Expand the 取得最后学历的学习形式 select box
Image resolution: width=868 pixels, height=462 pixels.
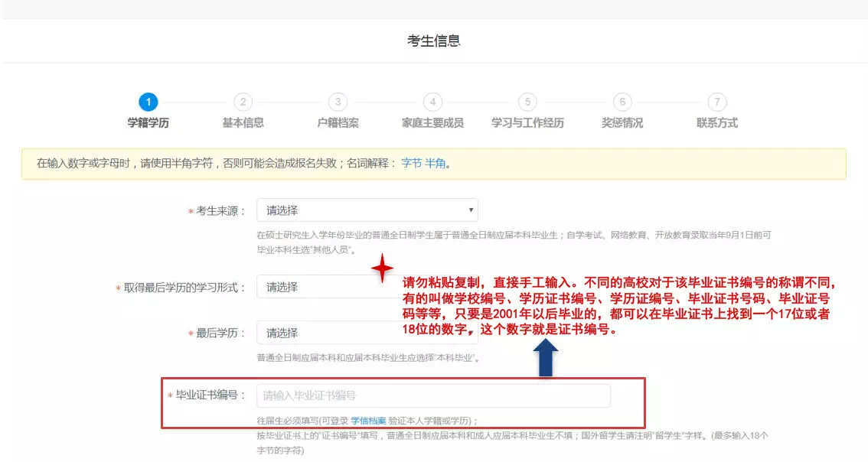coord(321,287)
